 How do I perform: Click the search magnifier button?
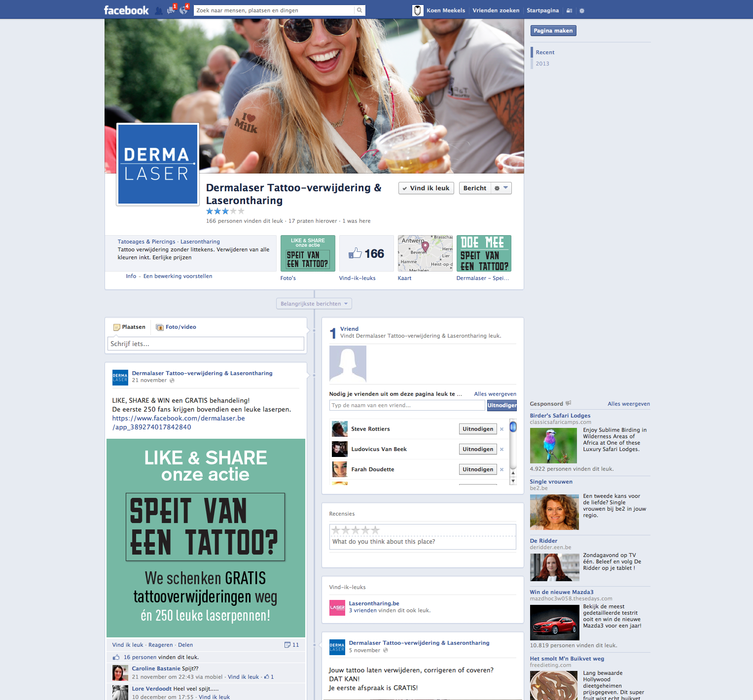[359, 10]
